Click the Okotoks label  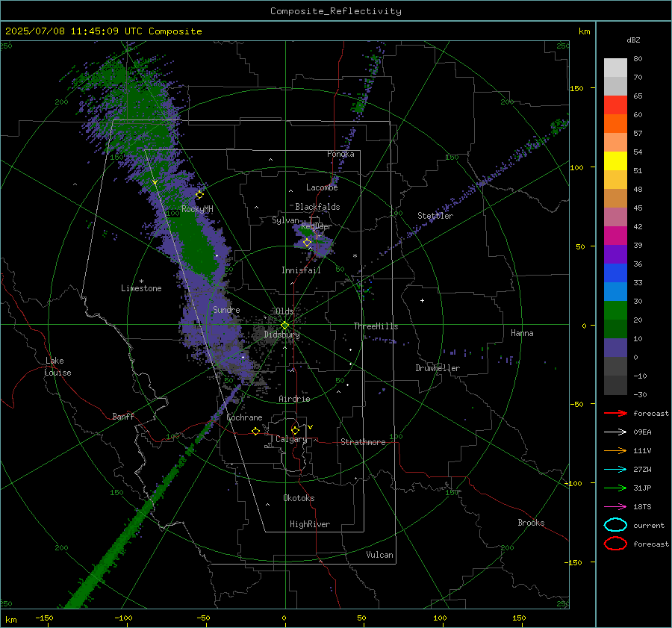click(x=299, y=498)
